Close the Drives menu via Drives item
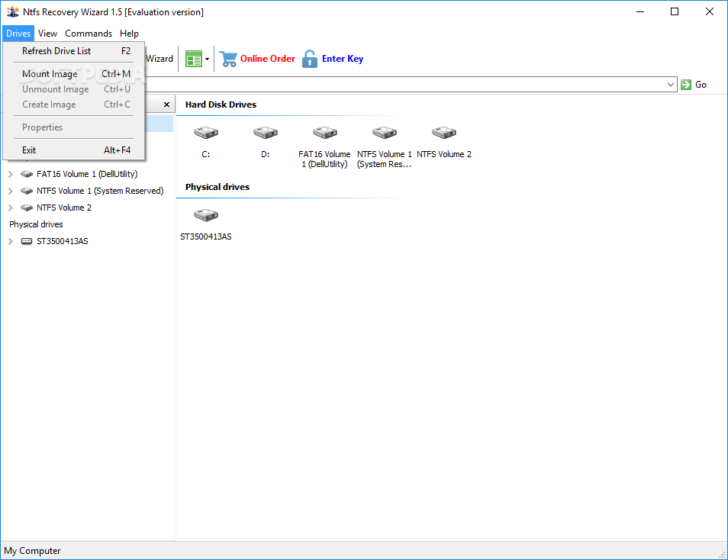The image size is (728, 560). point(18,34)
